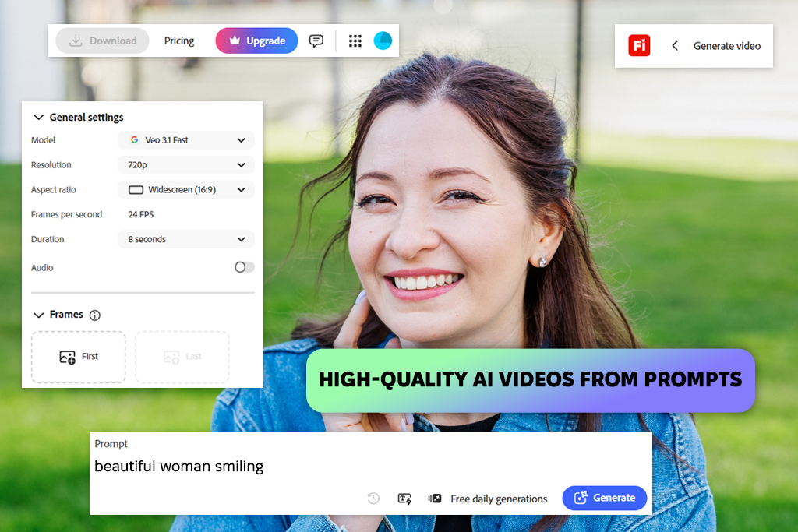Click the blue Generate button
The width and height of the screenshot is (798, 532).
605,498
